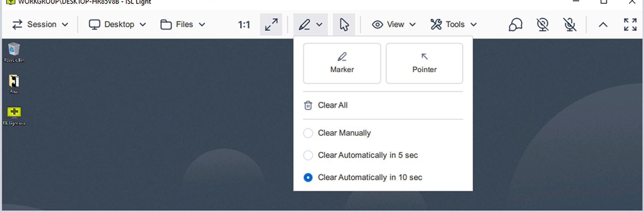
Task: Click the View eye icon
Action: (377, 25)
